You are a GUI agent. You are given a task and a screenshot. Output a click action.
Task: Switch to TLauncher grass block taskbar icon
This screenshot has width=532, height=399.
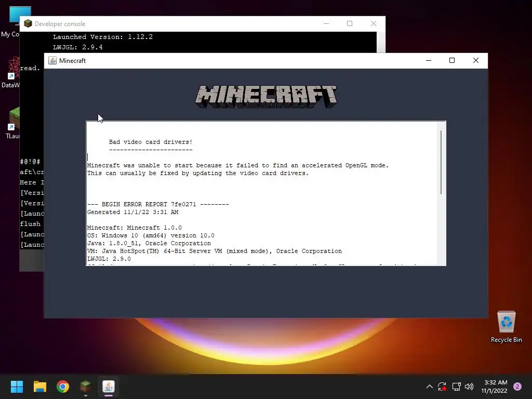pos(86,387)
